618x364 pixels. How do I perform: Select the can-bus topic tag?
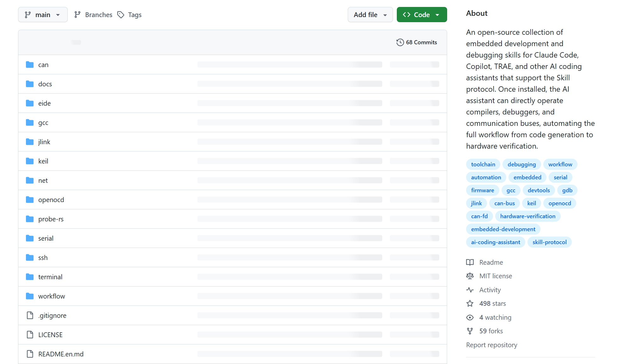pos(504,203)
